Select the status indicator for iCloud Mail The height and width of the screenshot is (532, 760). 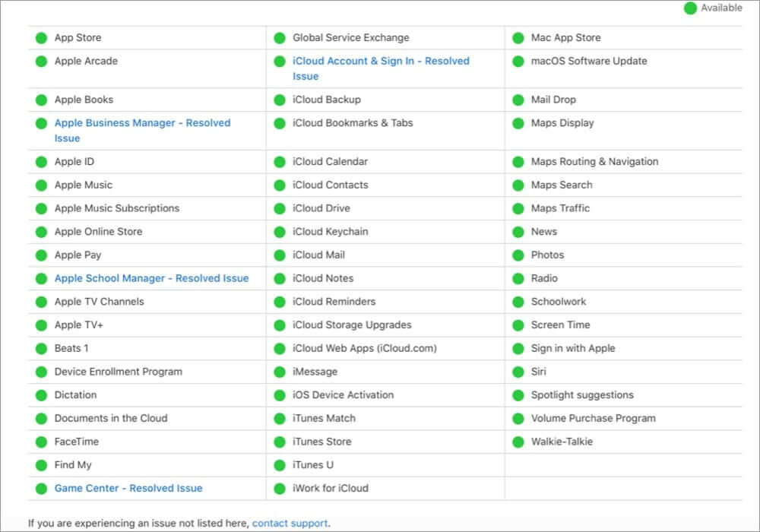click(281, 255)
